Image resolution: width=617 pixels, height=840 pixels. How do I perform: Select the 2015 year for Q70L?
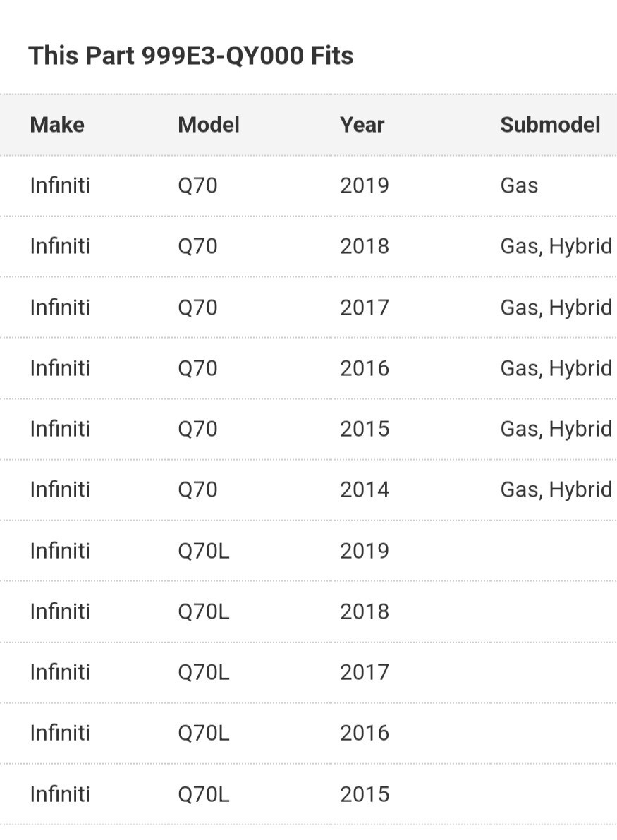tap(364, 794)
